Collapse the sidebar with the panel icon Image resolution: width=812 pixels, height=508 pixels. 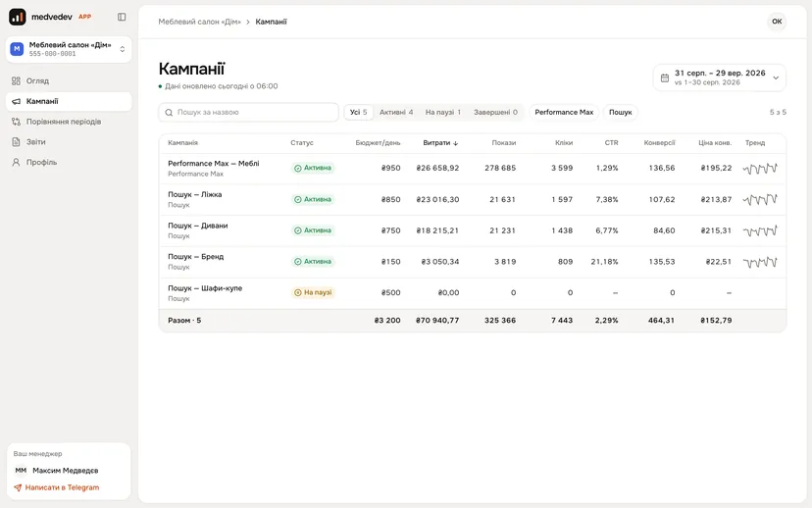point(122,17)
